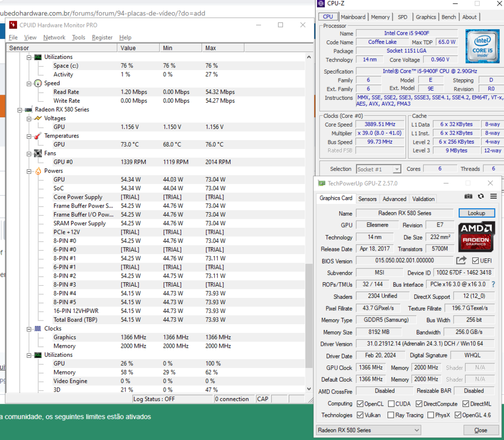504x440 pixels.
Task: Open File menu in Hardware Monitor
Action: [13, 38]
